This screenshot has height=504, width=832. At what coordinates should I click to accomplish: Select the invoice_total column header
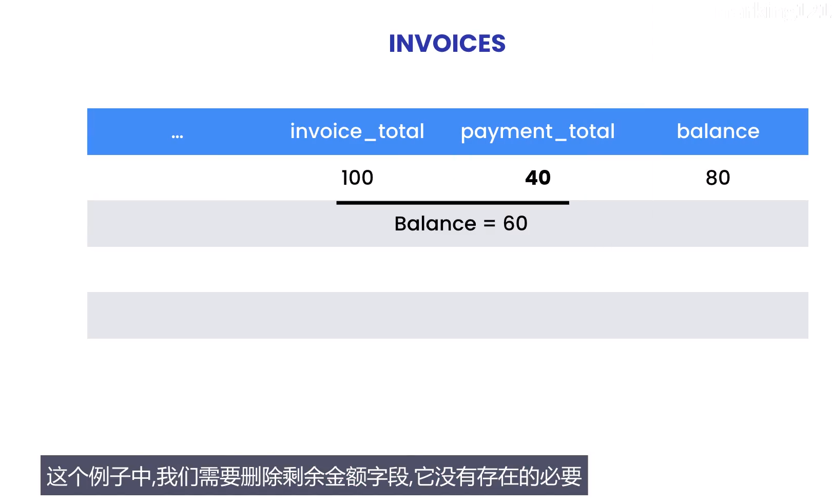pyautogui.click(x=357, y=131)
